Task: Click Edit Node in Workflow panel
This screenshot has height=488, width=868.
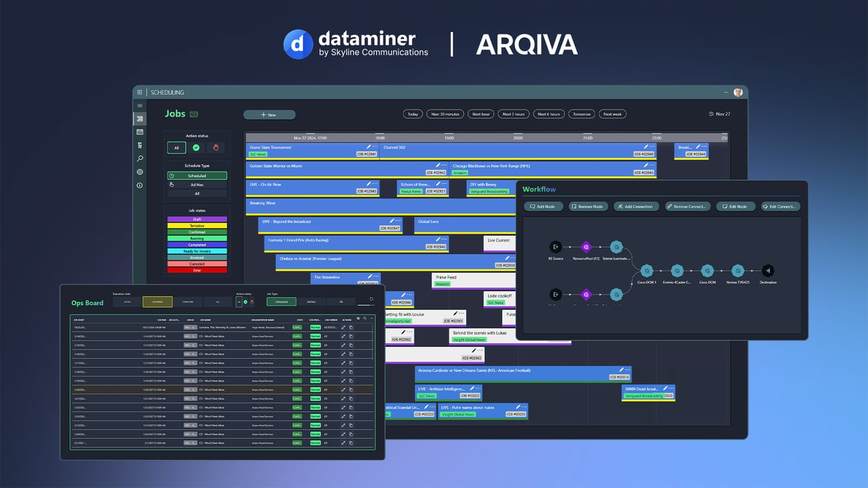Action: tap(735, 206)
